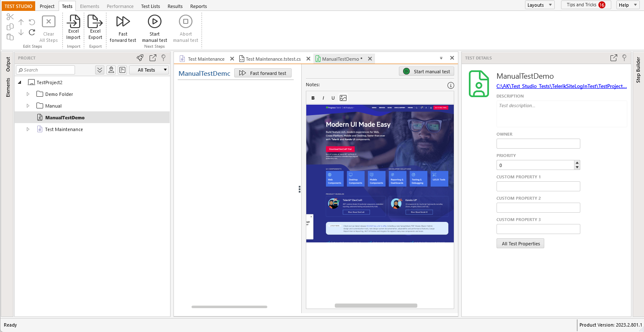
Task: Click the Project search field
Action: click(45, 70)
